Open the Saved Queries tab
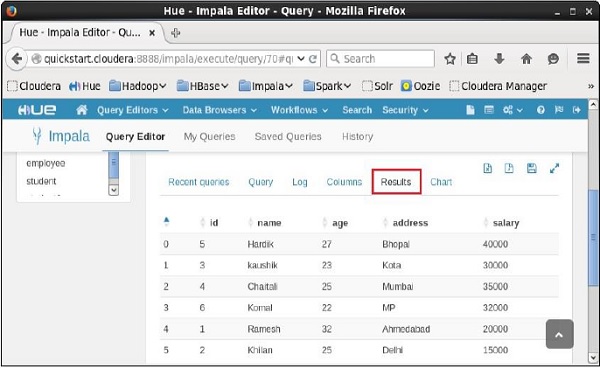600x368 pixels. (288, 137)
